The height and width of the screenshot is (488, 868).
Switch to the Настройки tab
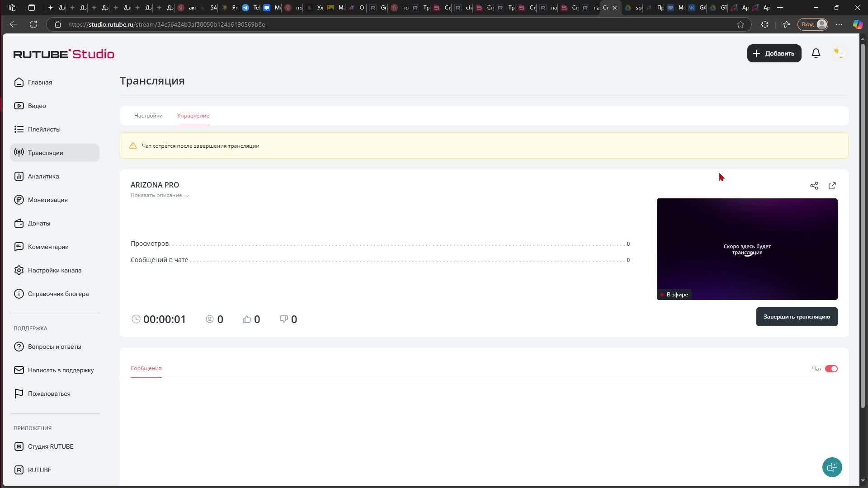[x=148, y=116]
